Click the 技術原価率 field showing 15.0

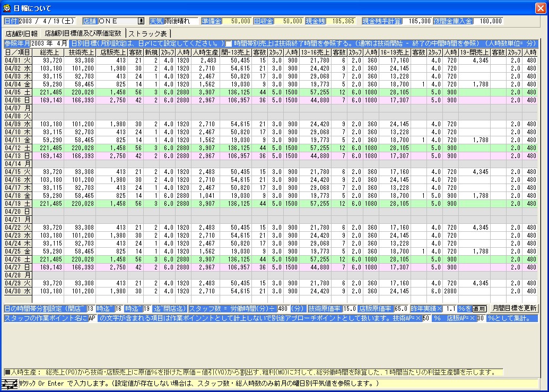click(x=350, y=309)
